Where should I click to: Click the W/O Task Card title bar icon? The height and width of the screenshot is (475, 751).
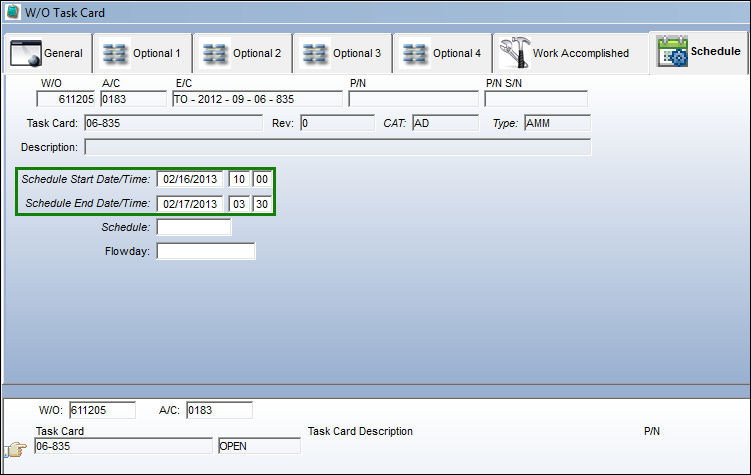click(x=12, y=11)
